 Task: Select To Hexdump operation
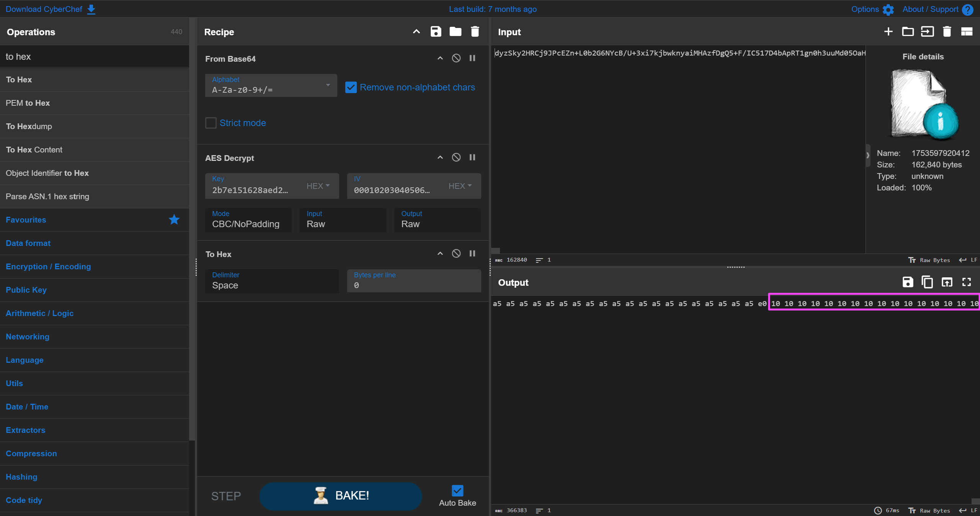95,126
